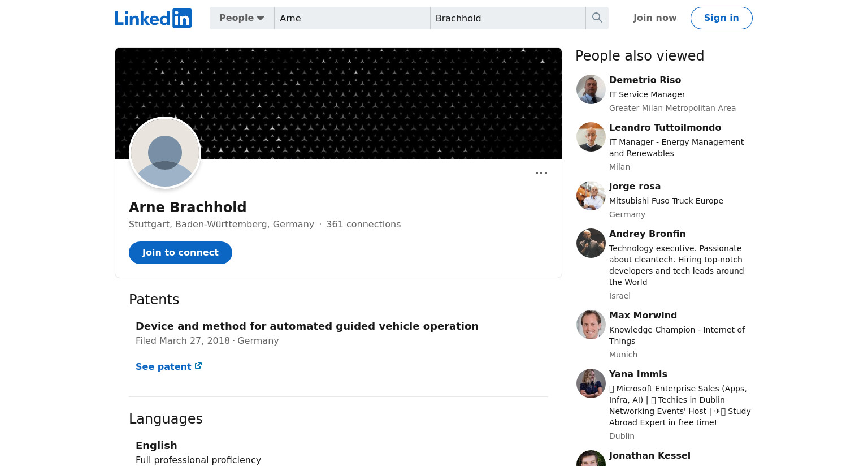Open jorge rosa's name link
868x466 pixels.
(x=635, y=186)
